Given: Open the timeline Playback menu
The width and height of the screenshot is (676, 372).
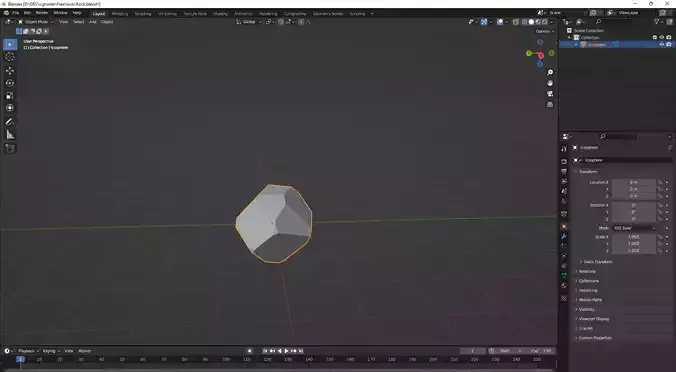Looking at the screenshot, I should coord(28,351).
